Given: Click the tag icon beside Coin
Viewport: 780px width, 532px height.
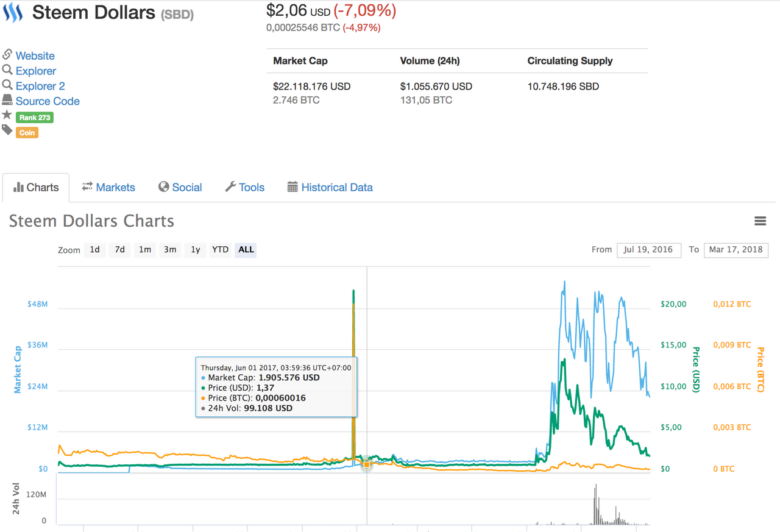Looking at the screenshot, I should pos(7,130).
